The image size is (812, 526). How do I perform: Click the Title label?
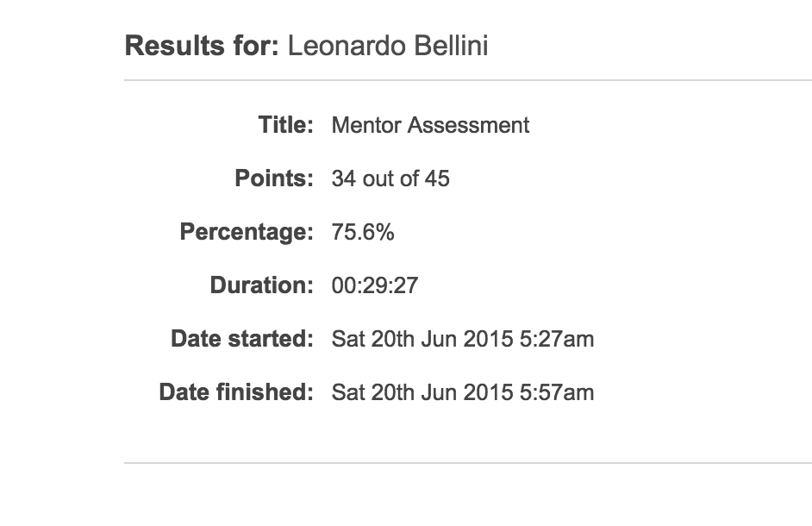(286, 125)
